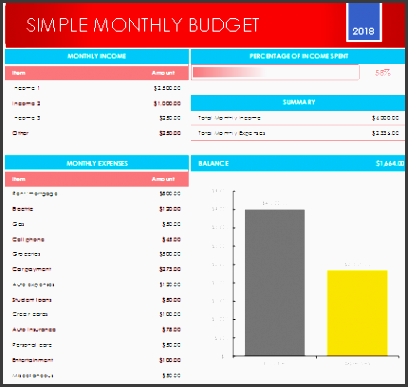Click the Groceries amount cell

click(170, 254)
